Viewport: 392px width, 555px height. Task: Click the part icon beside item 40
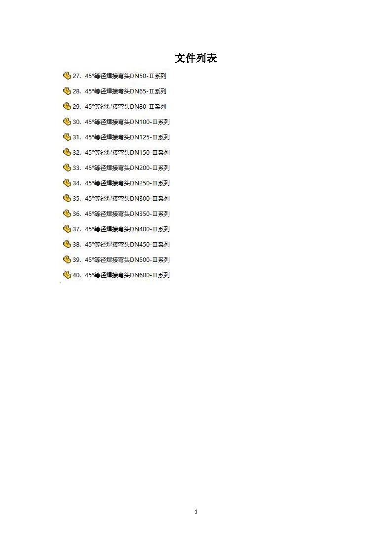click(67, 275)
